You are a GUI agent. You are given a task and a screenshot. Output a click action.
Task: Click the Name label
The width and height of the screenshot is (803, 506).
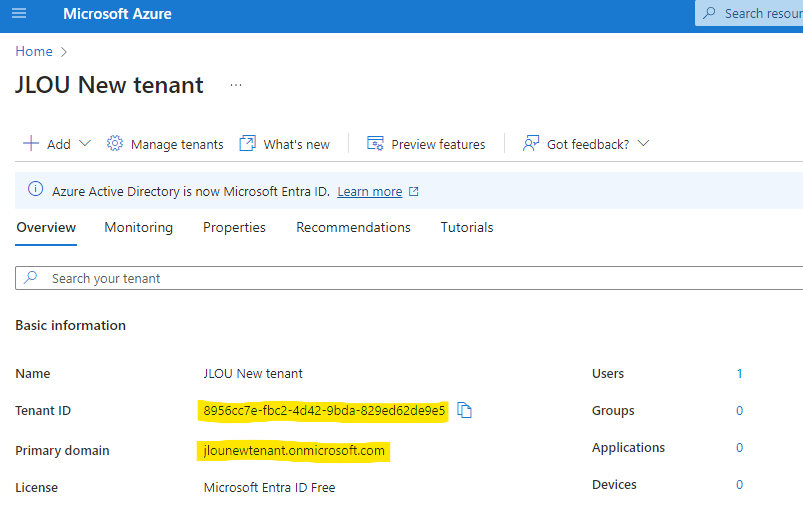pos(33,374)
